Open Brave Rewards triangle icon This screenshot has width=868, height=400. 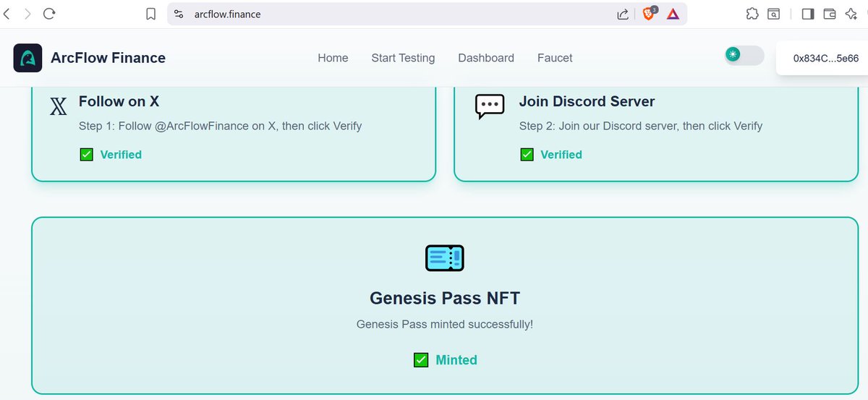coord(673,14)
